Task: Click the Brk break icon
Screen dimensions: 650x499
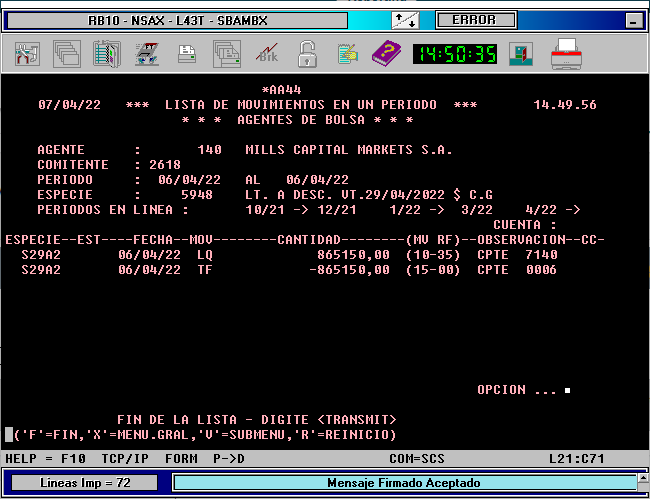Action: point(267,54)
